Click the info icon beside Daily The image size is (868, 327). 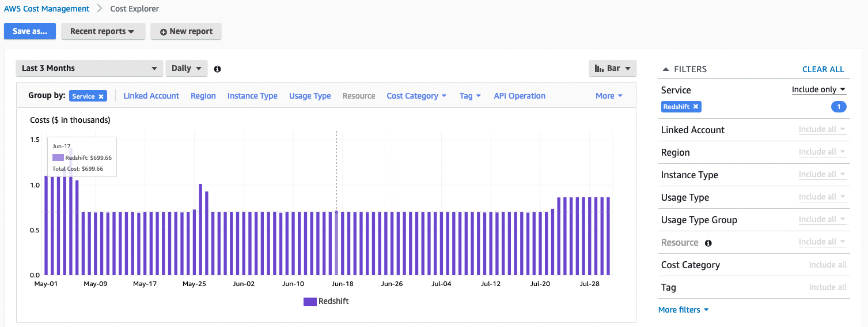pos(217,69)
